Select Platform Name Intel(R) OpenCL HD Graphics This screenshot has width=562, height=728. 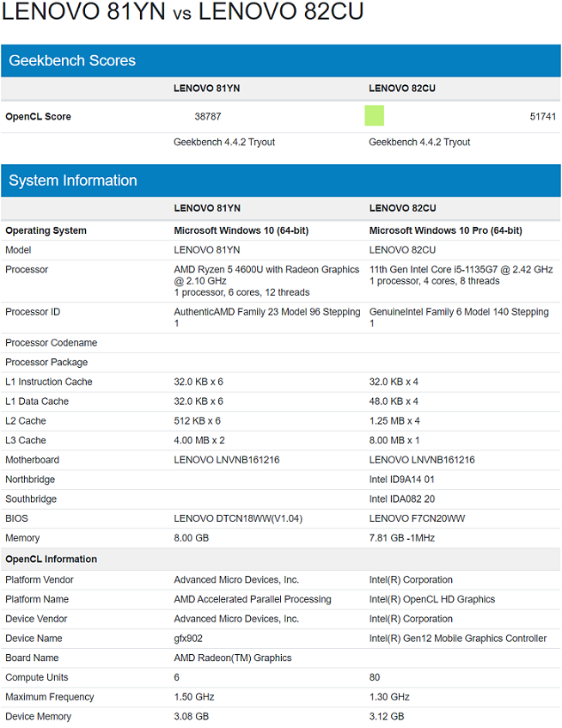tap(432, 599)
